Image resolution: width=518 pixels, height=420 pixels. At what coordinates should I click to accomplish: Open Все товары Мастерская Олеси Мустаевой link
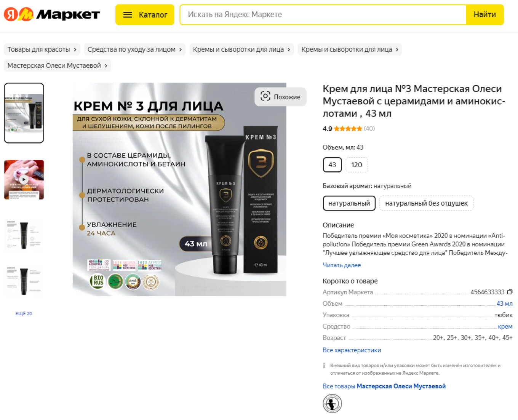tap(384, 386)
